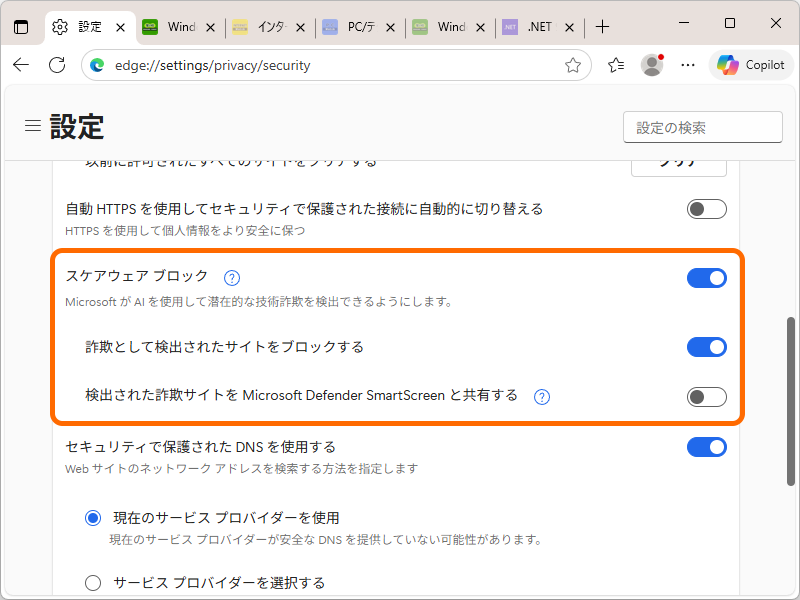Click the help icon on the SmartScreen sharing row
The width and height of the screenshot is (800, 600).
(541, 396)
